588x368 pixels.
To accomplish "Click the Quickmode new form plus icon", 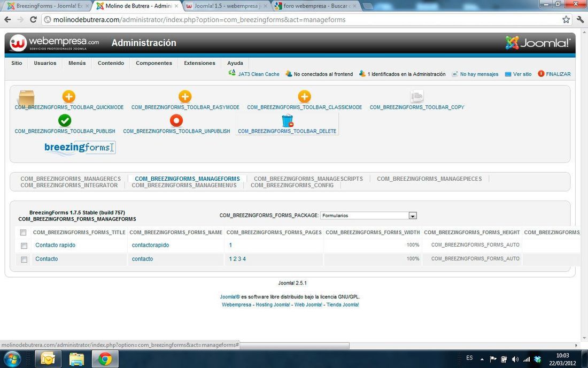I will tap(68, 96).
